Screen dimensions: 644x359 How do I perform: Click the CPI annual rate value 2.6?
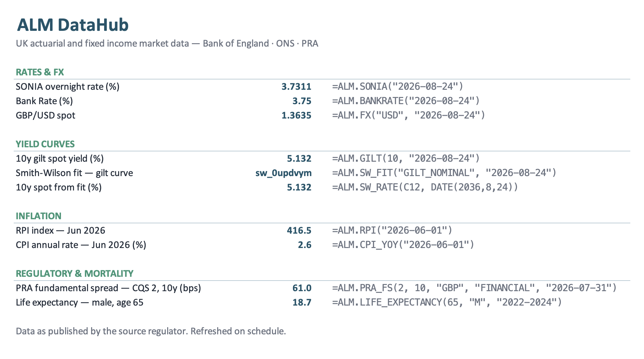click(x=305, y=245)
